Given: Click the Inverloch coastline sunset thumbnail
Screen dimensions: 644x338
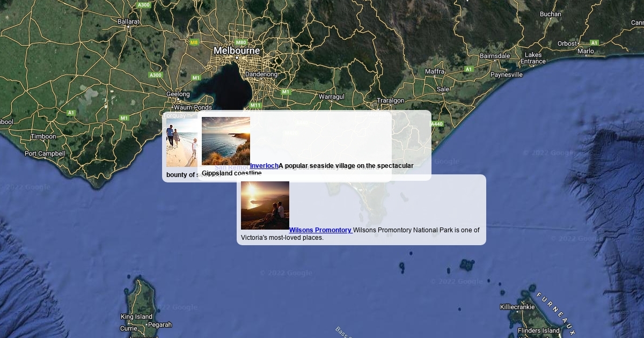Looking at the screenshot, I should (226, 141).
